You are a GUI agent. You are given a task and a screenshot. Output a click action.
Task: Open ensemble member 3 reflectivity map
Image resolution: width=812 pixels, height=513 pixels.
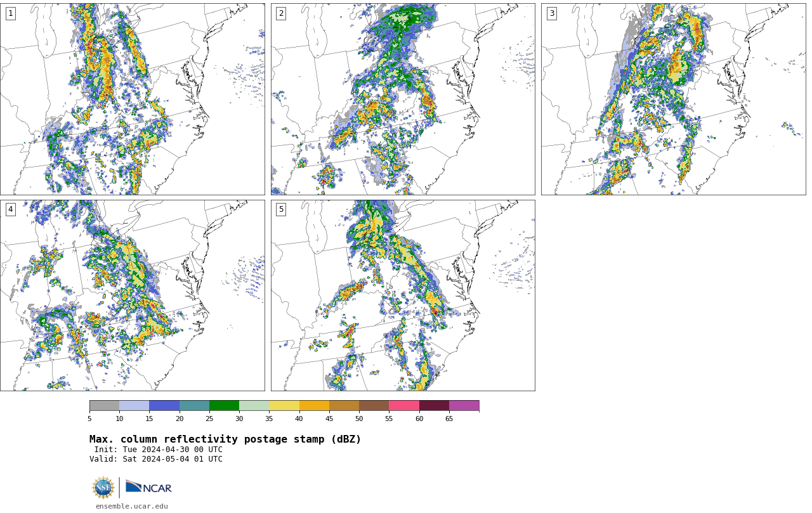coord(673,99)
